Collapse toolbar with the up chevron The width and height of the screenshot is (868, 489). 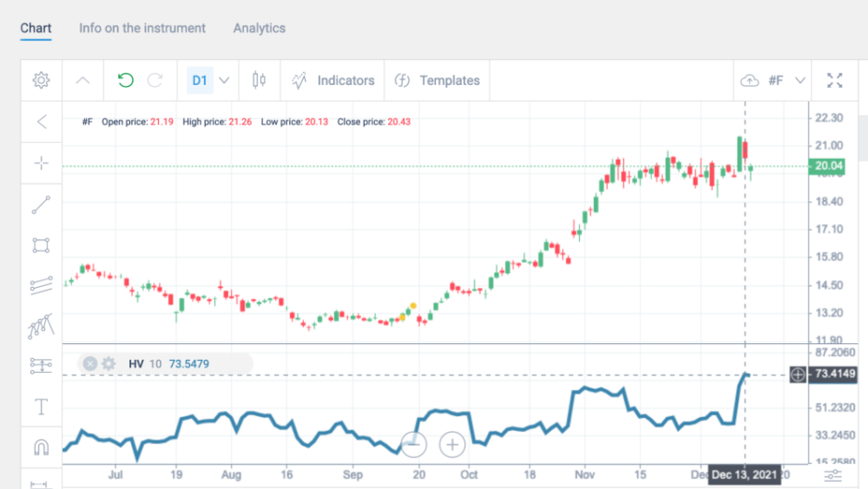82,80
